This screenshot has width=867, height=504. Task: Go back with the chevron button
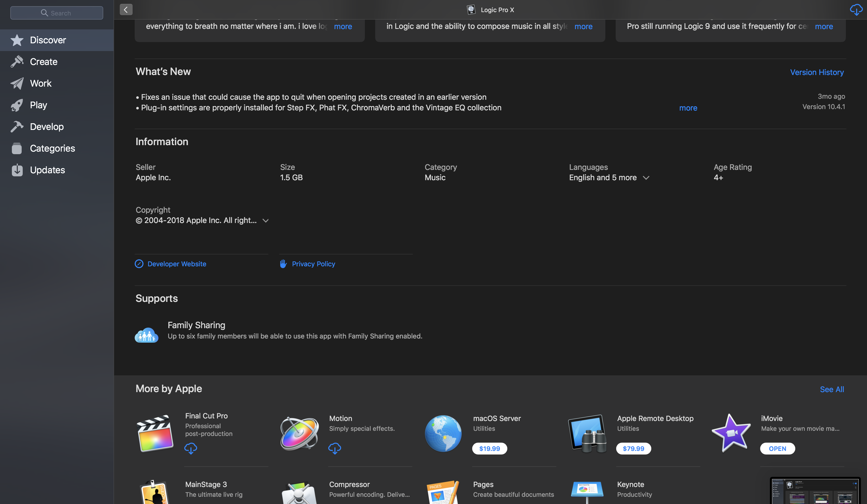point(126,10)
